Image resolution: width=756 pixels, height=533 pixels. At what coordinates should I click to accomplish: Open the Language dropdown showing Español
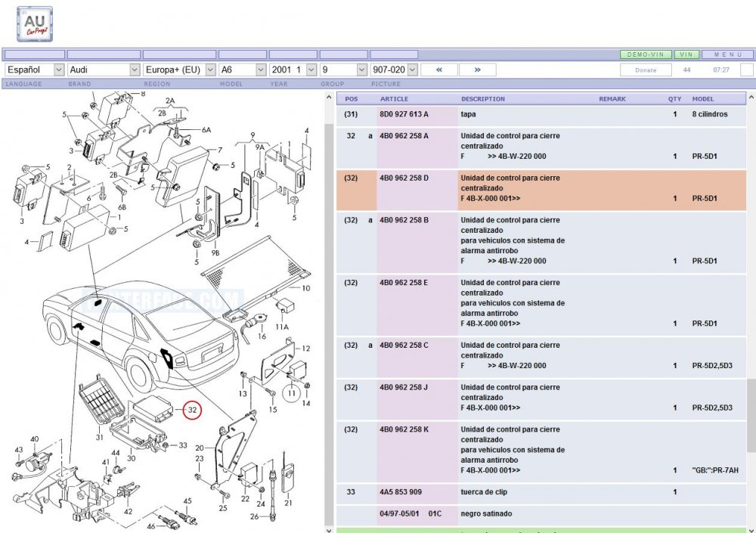(34, 70)
